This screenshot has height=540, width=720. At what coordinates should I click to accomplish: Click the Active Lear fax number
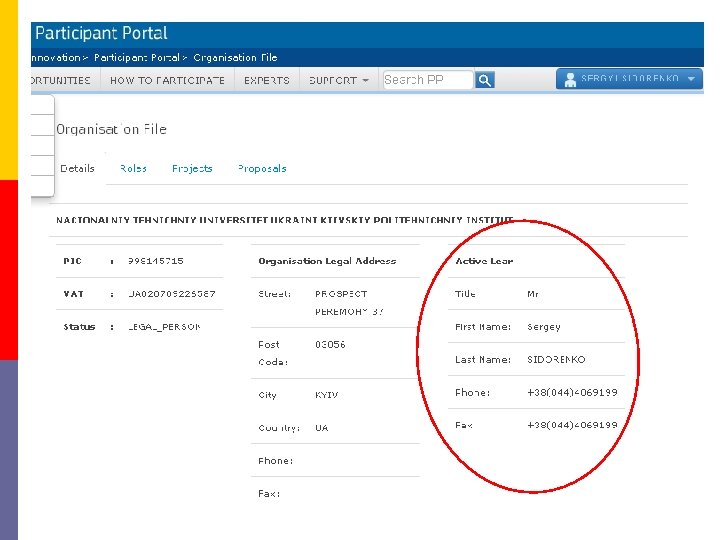572,425
